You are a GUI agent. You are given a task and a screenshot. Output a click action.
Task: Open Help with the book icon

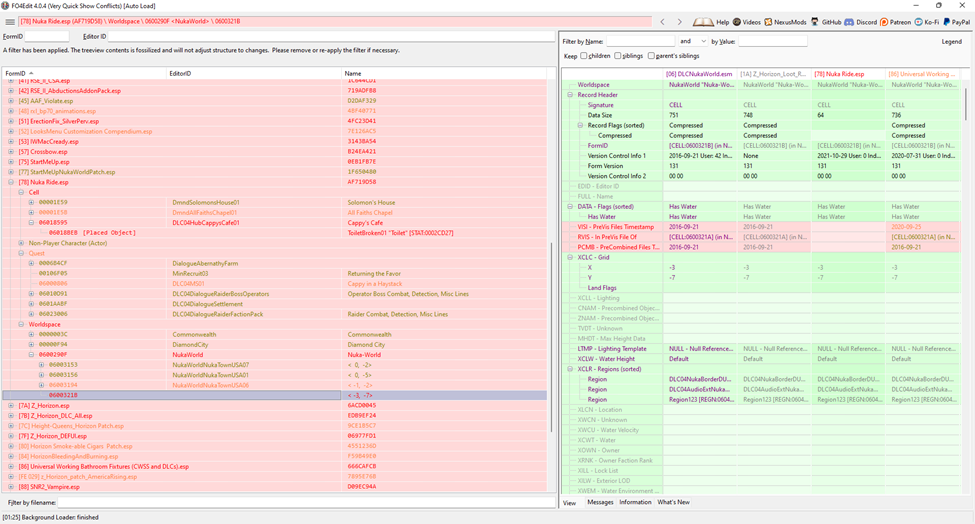point(711,22)
